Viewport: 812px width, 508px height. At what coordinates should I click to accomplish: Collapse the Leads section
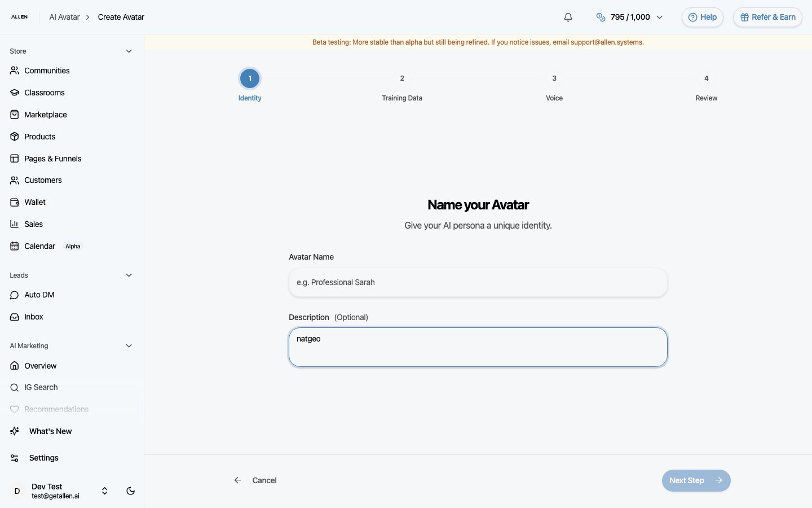tap(129, 275)
